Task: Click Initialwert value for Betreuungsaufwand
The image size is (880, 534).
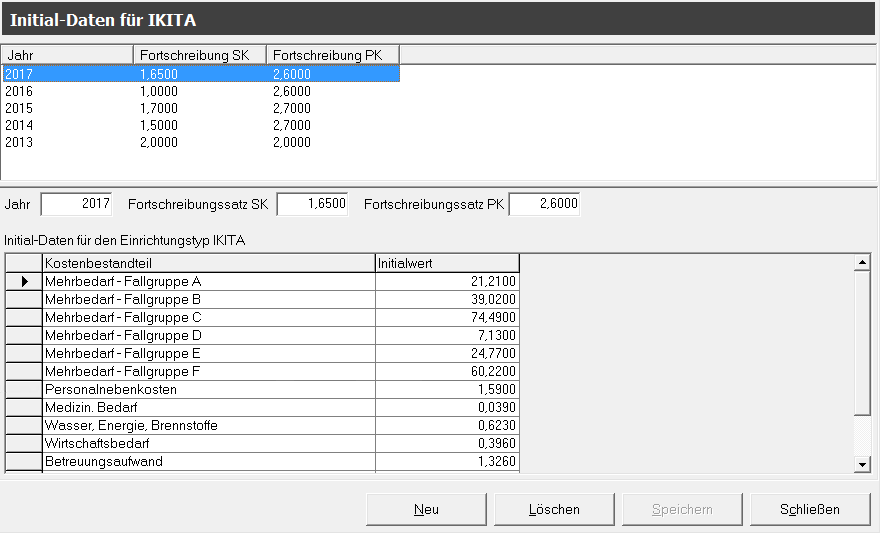Action: (446, 462)
